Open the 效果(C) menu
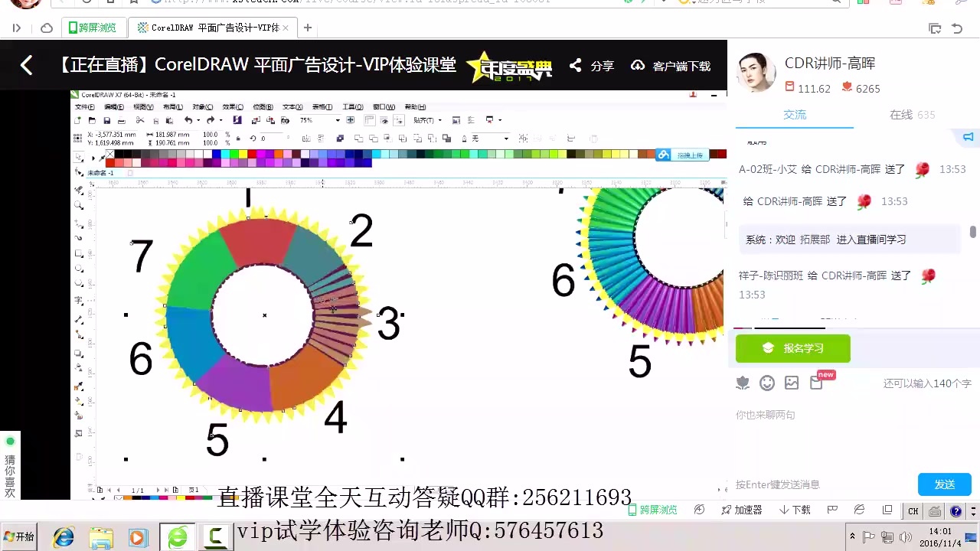The image size is (980, 551). 233,107
